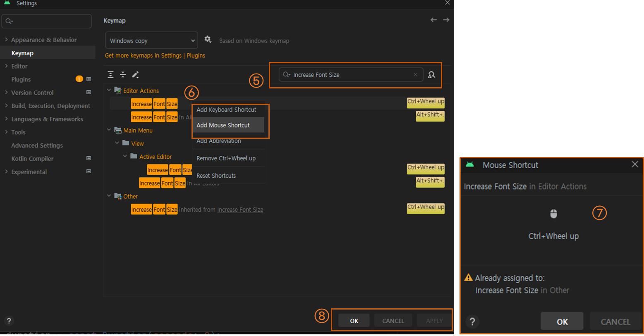This screenshot has width=644, height=336.
Task: Click Ctrl+Wheel up shortcut in Other group
Action: tap(426, 208)
